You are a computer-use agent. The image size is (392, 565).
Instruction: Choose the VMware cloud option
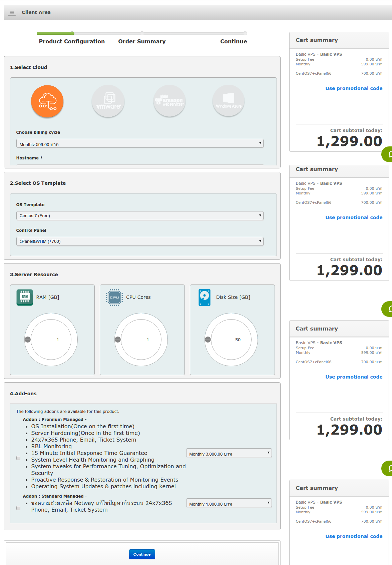pos(108,101)
